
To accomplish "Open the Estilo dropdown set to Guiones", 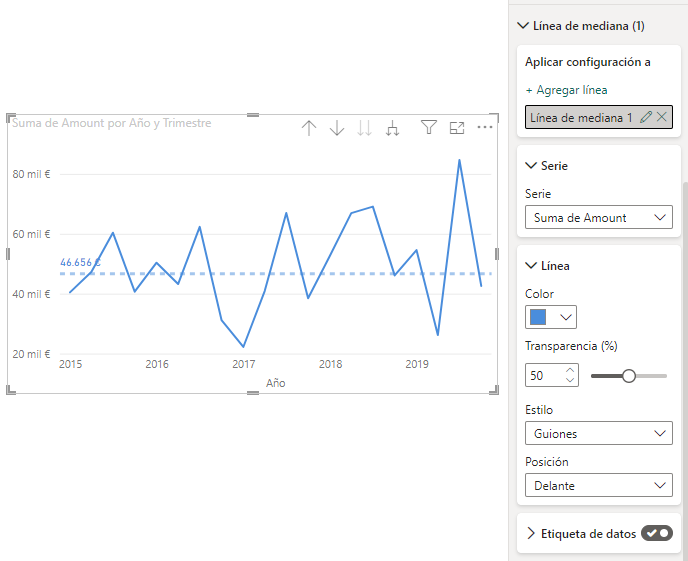I will pyautogui.click(x=598, y=434).
